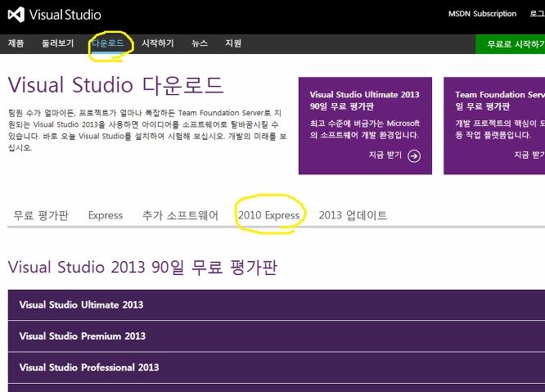
Task: Click 지금 받기 in the Ultimate 2013 tile
Action: tap(385, 155)
